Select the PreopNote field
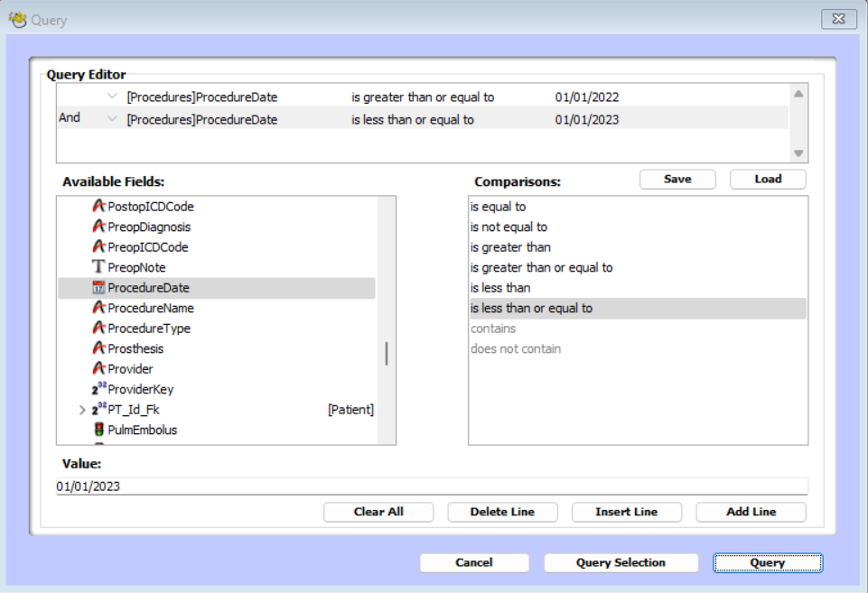868x593 pixels. pos(217,267)
